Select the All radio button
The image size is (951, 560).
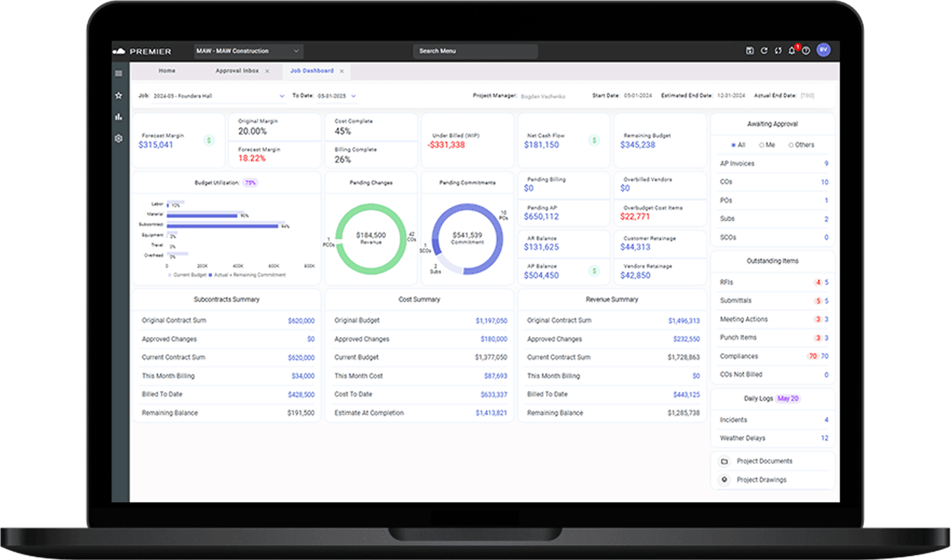point(733,145)
